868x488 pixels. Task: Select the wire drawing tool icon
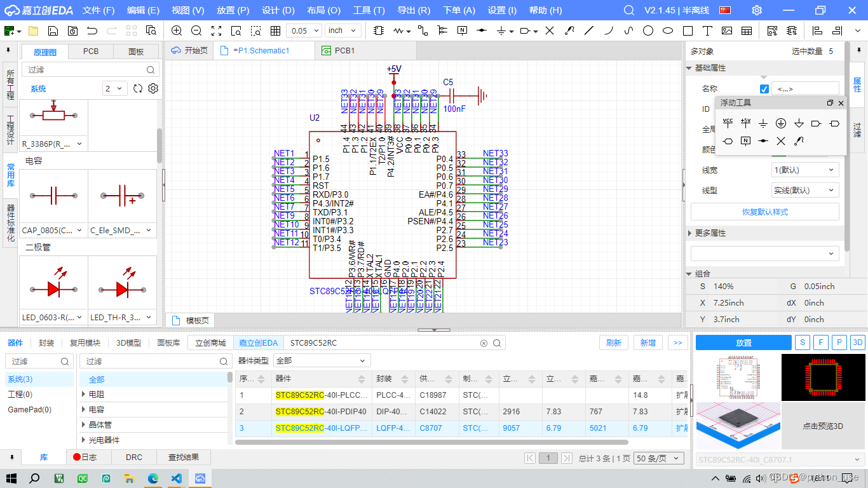click(x=423, y=30)
